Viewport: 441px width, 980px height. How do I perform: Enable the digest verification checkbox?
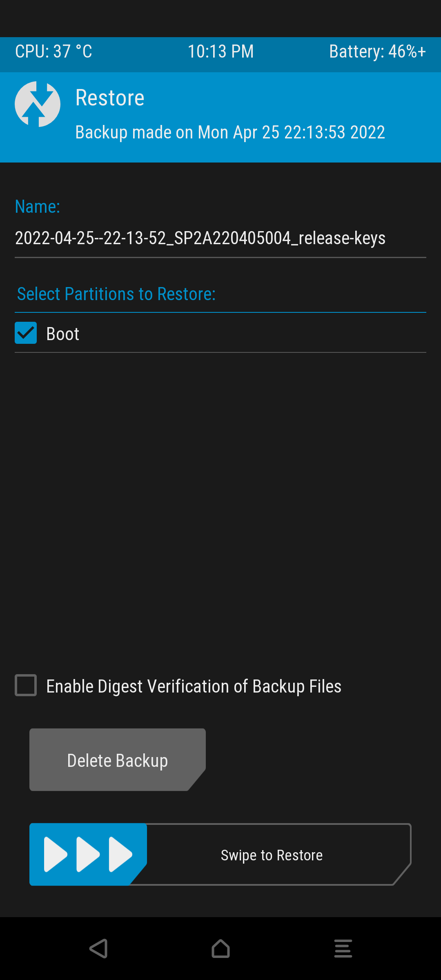pos(26,685)
